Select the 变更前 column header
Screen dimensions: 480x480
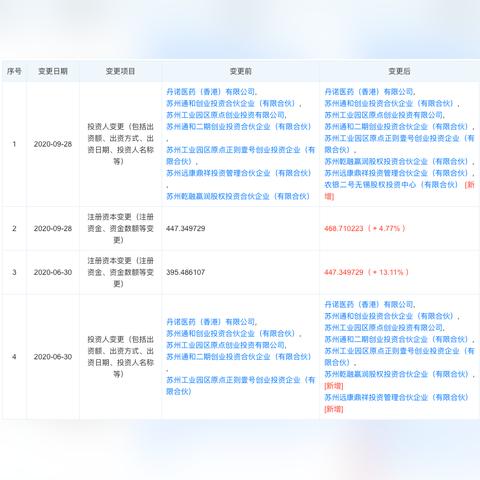pos(240,71)
